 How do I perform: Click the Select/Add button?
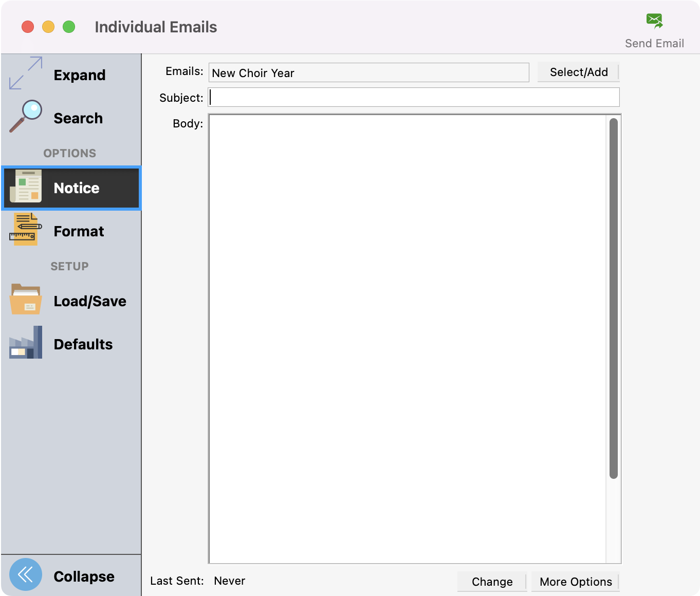(578, 72)
